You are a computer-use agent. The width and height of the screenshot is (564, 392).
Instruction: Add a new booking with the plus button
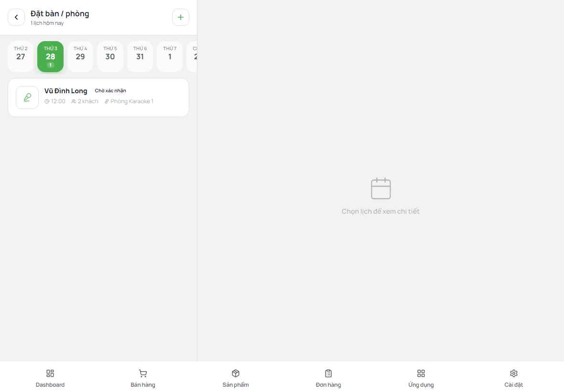181,17
